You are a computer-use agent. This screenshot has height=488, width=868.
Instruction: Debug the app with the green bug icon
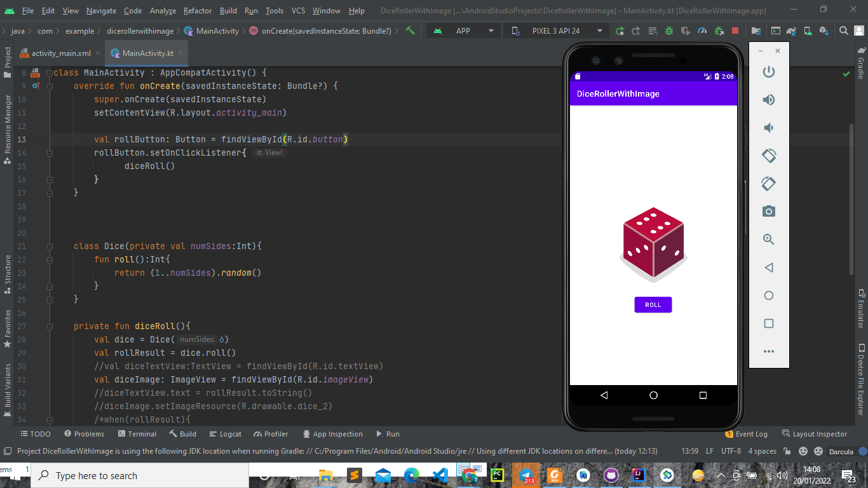(668, 30)
